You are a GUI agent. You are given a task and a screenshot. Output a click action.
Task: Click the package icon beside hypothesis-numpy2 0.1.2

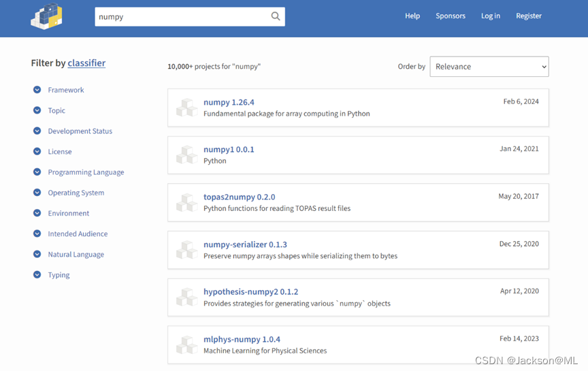click(x=186, y=297)
